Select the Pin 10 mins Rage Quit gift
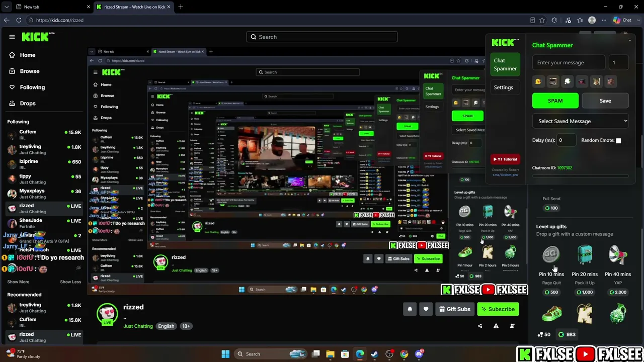644x362 pixels. coord(551,269)
